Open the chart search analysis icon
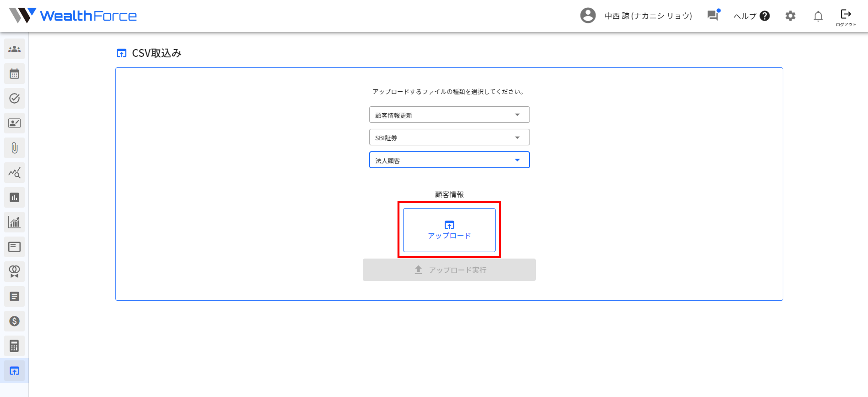The height and width of the screenshot is (397, 868). point(14,172)
